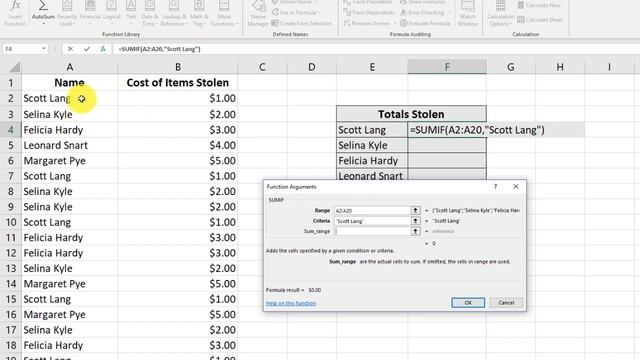The width and height of the screenshot is (640, 360).
Task: Open Recently Used functions dropdown
Action: tap(67, 13)
